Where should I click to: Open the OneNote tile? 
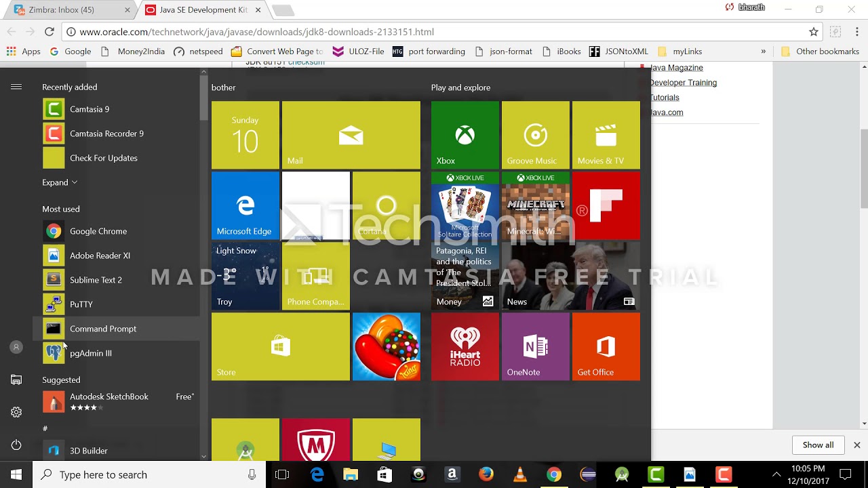click(x=536, y=346)
